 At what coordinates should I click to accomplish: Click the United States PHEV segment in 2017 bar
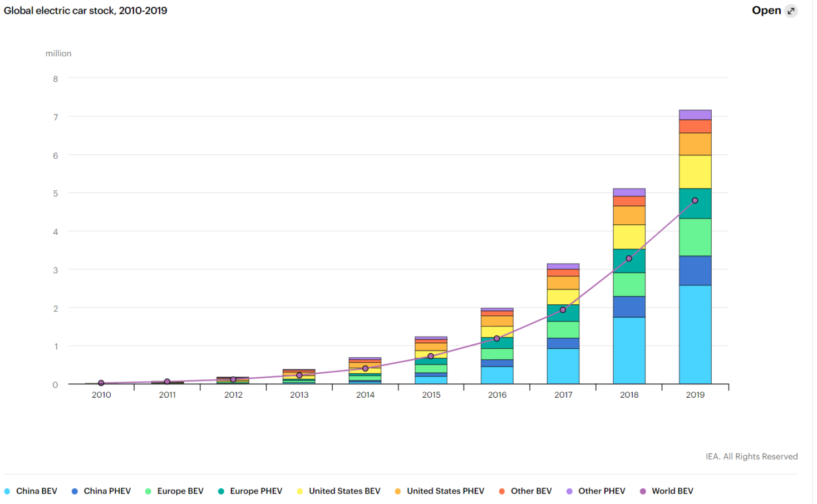coord(563,283)
